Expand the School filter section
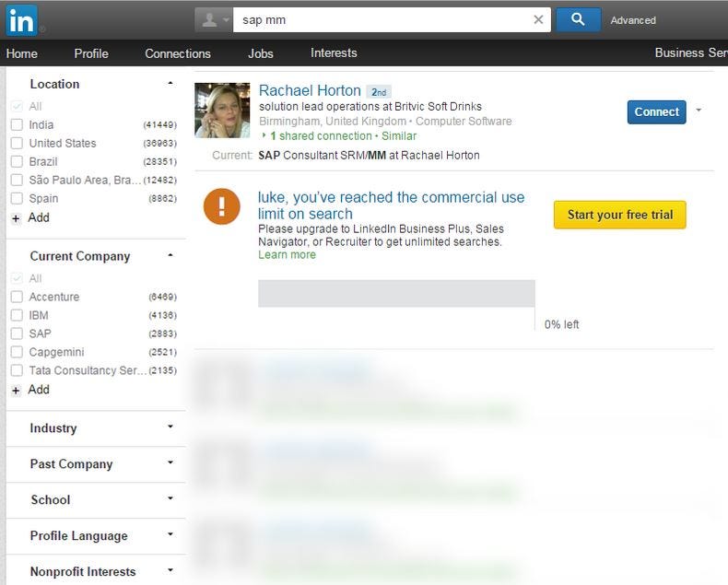 (170, 498)
